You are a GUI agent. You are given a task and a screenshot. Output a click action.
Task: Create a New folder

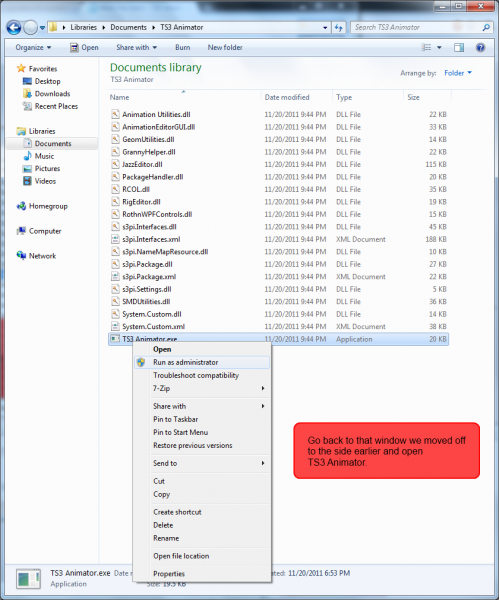click(225, 47)
